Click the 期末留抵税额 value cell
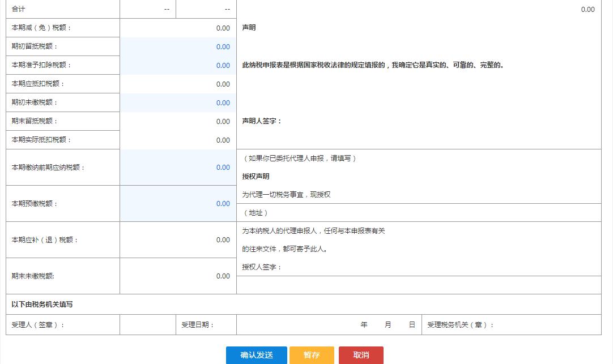 178,122
